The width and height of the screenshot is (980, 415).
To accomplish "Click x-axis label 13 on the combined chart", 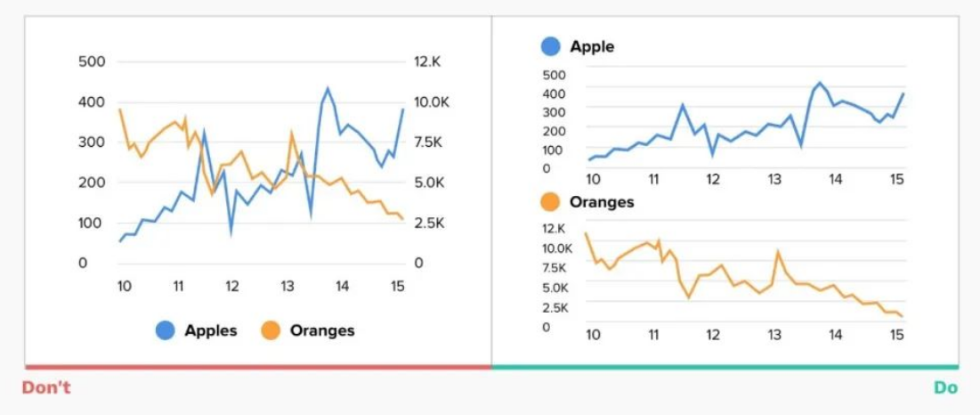I will click(x=288, y=286).
